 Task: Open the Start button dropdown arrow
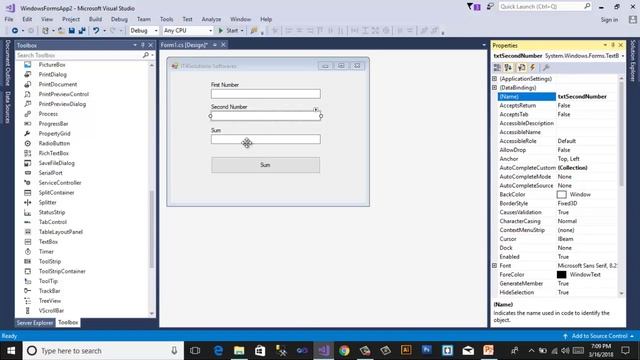[x=242, y=31]
